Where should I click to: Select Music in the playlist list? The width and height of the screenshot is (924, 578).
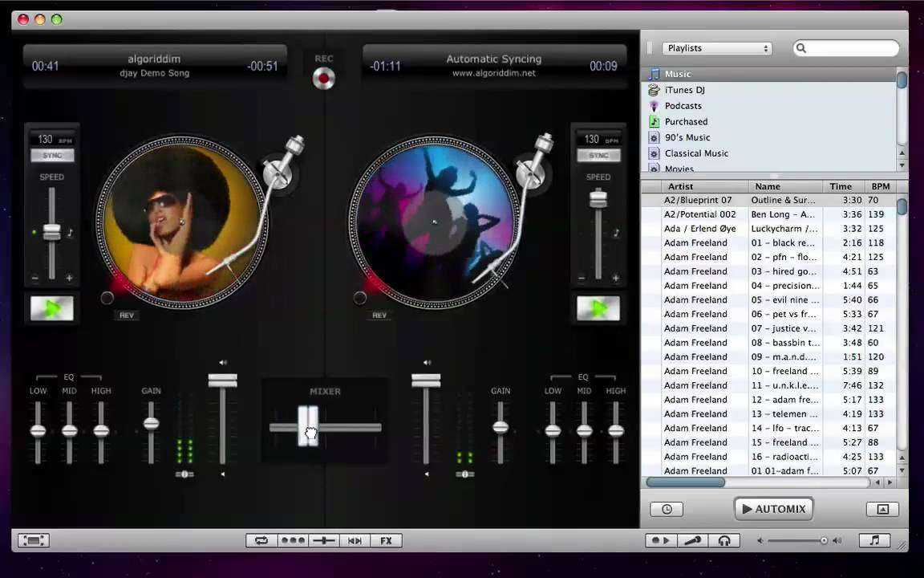click(x=769, y=74)
